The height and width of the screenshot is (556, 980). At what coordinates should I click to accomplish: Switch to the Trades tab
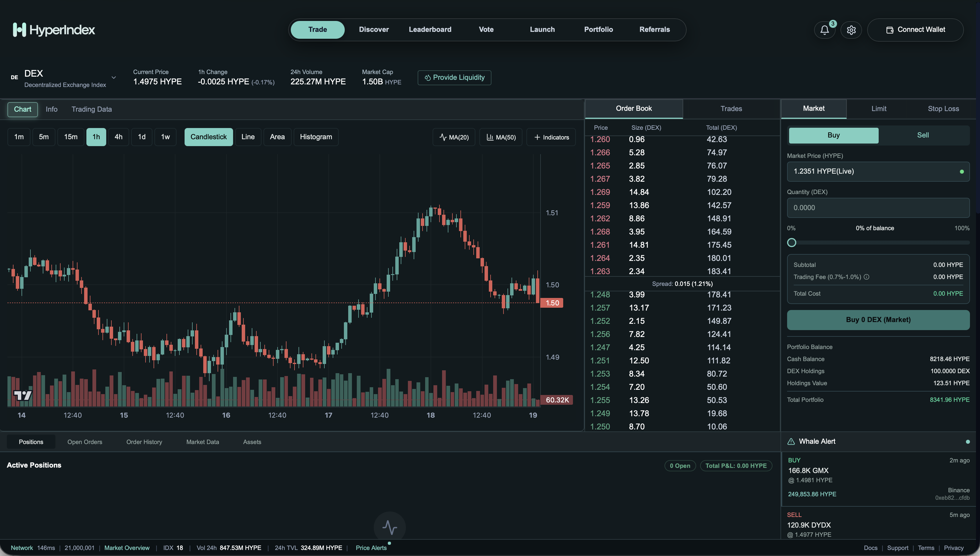731,109
